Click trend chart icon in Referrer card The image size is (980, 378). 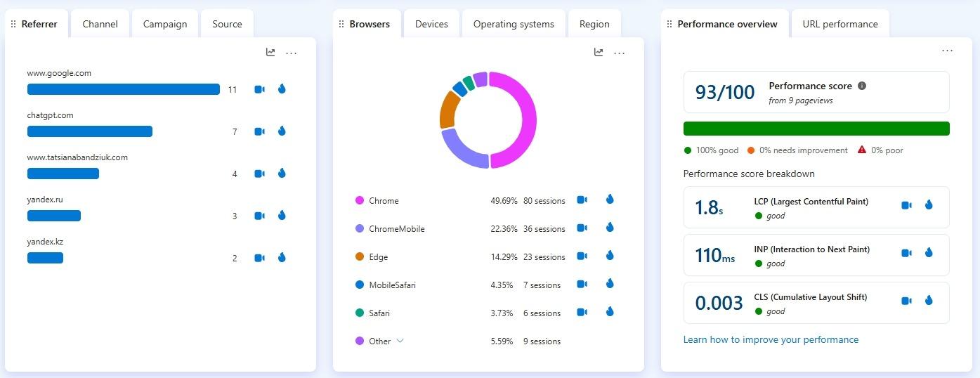pyautogui.click(x=270, y=52)
